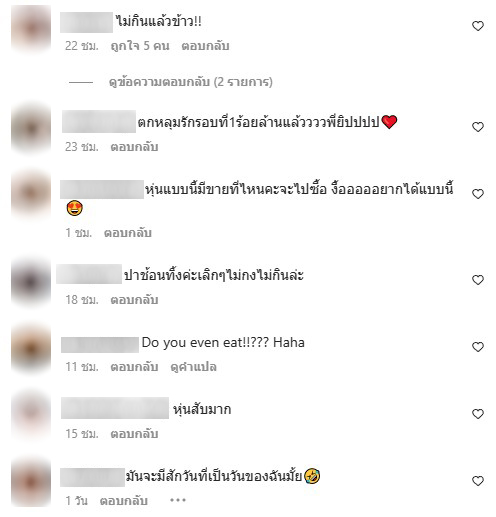Expand 'ดูข้อความตอบกลับ (2 รายการ)' replies
The width and height of the screenshot is (496, 517).
191,82
